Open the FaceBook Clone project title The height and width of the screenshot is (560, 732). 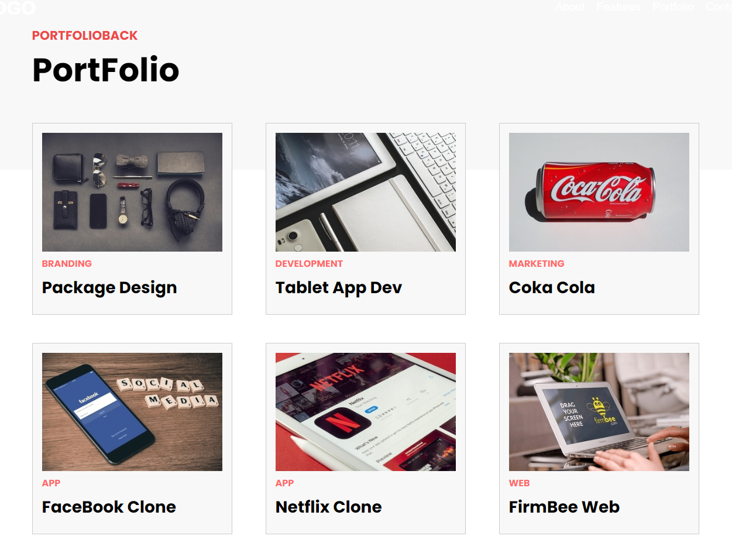pos(109,507)
